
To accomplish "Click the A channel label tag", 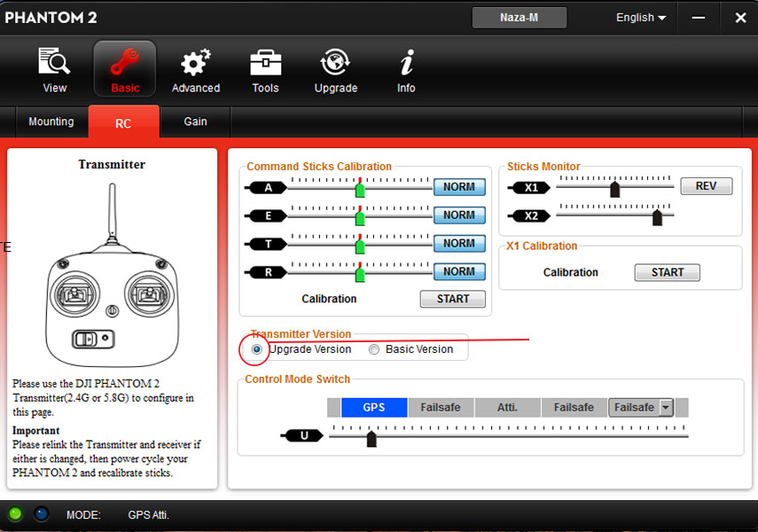I will tap(266, 188).
